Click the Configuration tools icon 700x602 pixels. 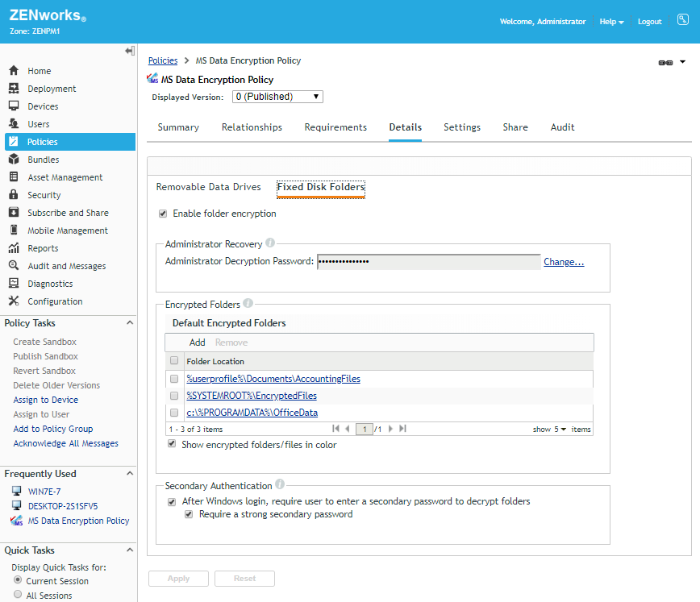pyautogui.click(x=14, y=301)
